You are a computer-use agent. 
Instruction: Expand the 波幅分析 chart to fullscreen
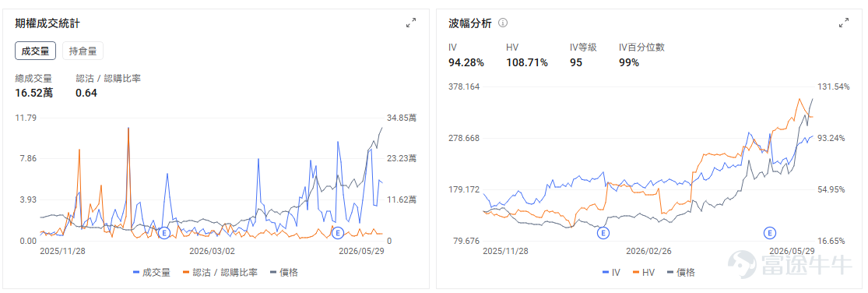(844, 23)
